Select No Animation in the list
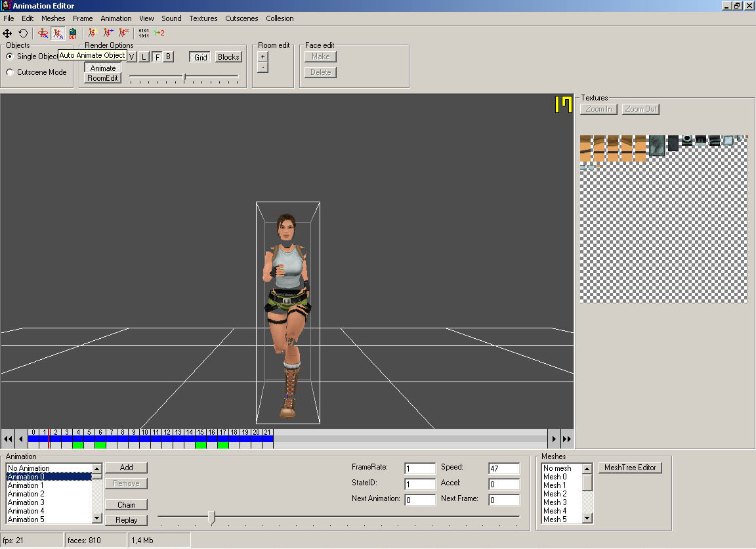 [x=49, y=468]
